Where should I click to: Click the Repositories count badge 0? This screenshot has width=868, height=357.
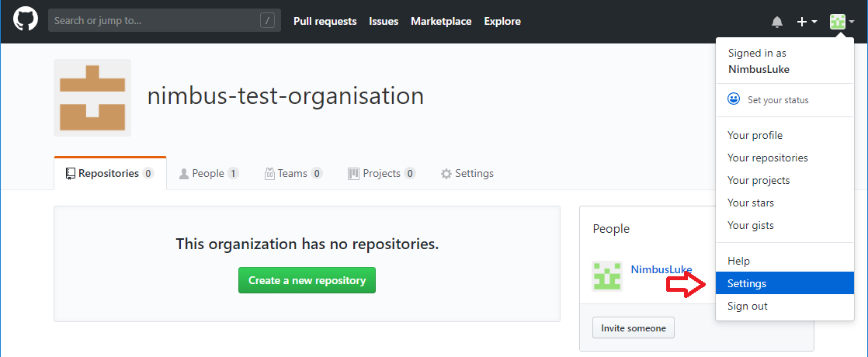click(x=148, y=174)
